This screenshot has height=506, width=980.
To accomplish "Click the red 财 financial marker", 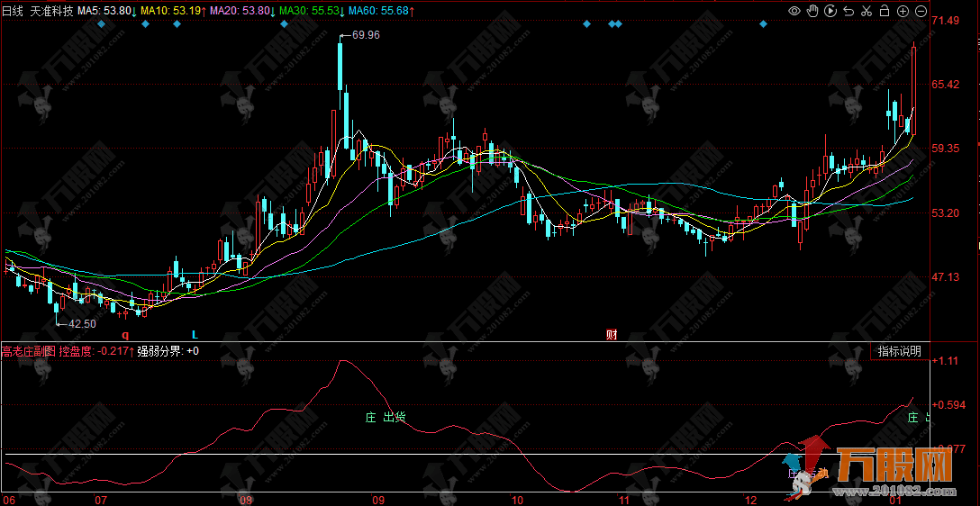I will pos(612,335).
